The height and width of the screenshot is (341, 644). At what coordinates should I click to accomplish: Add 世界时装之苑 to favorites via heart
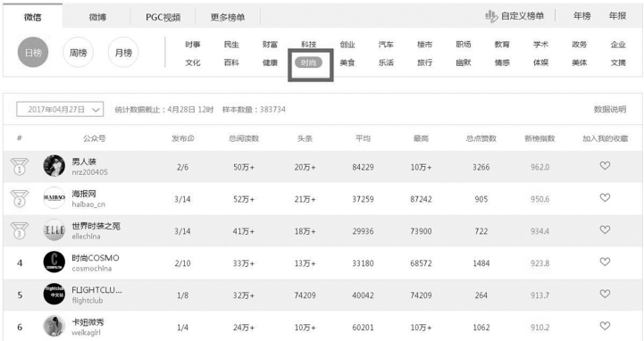(605, 229)
